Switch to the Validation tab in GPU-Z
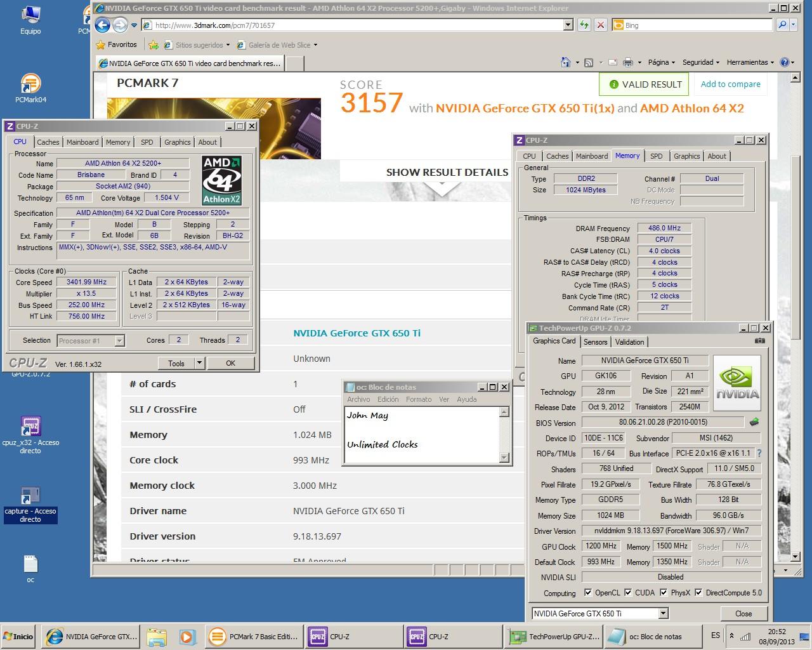Image resolution: width=812 pixels, height=650 pixels. click(630, 342)
